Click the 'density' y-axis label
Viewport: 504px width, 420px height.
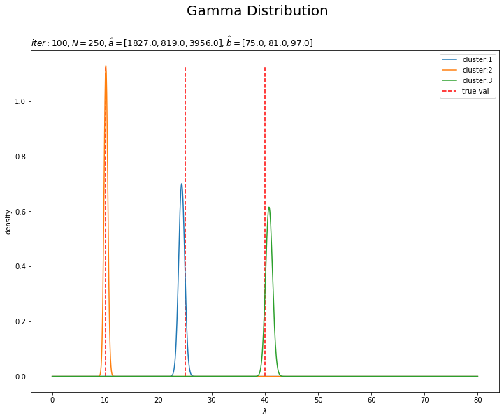(x=8, y=222)
